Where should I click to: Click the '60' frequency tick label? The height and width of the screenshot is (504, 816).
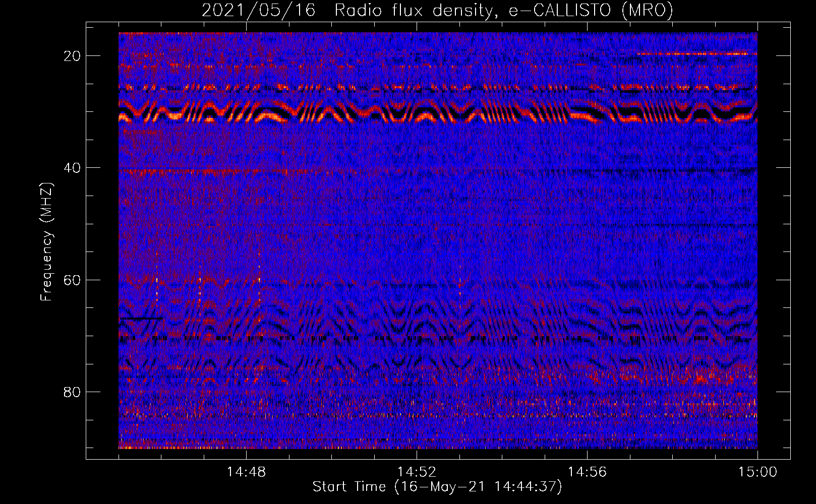[72, 280]
